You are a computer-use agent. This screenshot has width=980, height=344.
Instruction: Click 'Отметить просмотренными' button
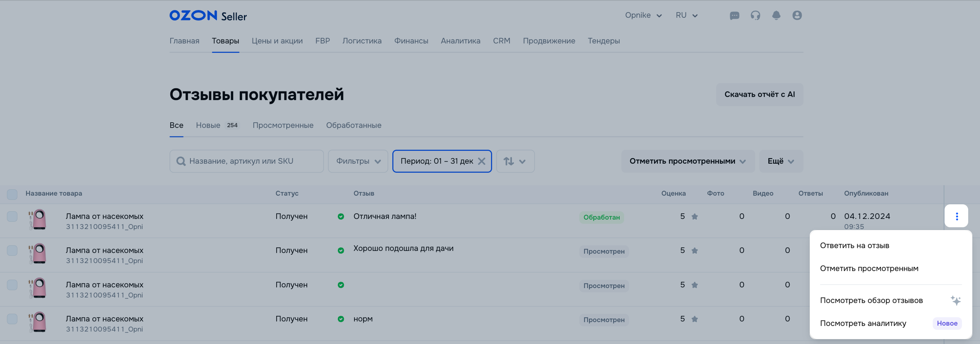687,161
